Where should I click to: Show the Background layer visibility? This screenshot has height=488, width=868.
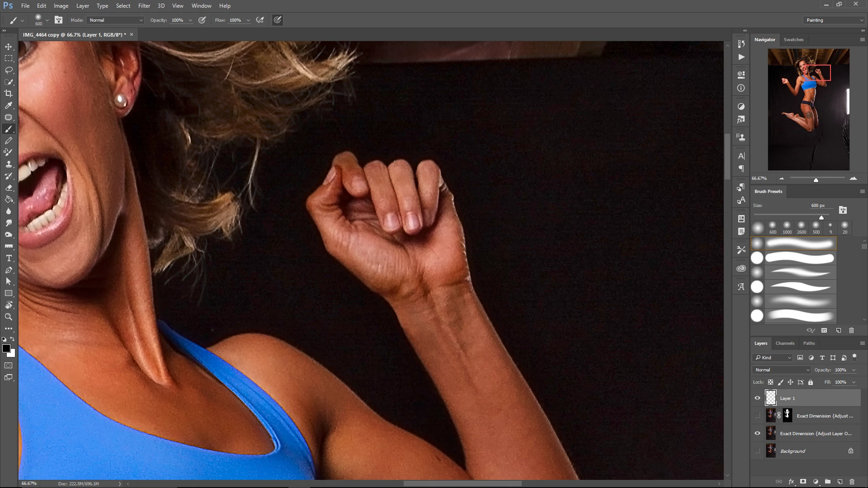[x=757, y=451]
